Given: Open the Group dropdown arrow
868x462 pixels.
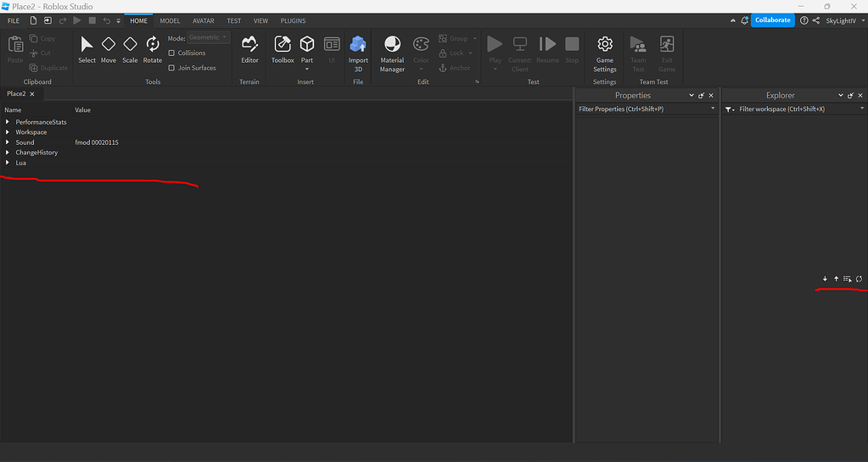Looking at the screenshot, I should (474, 39).
